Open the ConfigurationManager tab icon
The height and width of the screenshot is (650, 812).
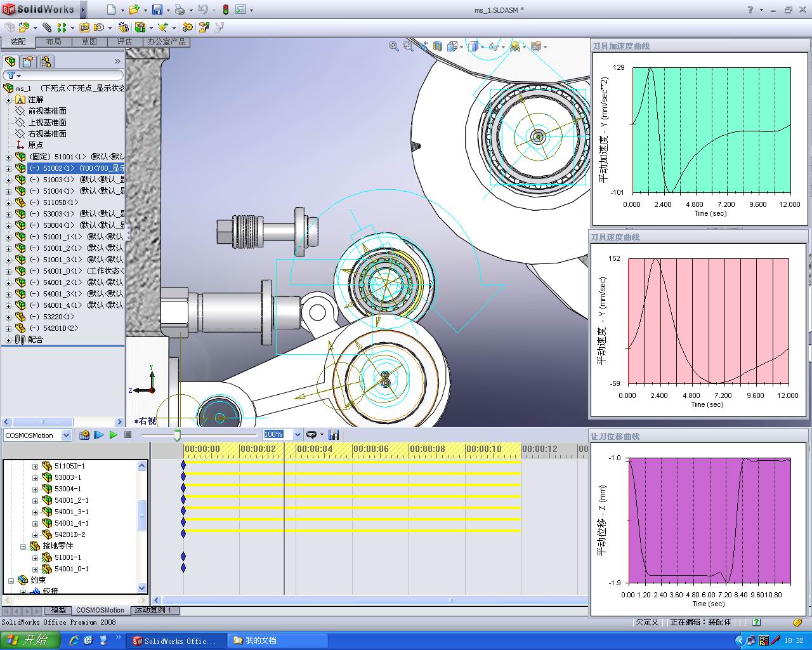click(x=46, y=62)
